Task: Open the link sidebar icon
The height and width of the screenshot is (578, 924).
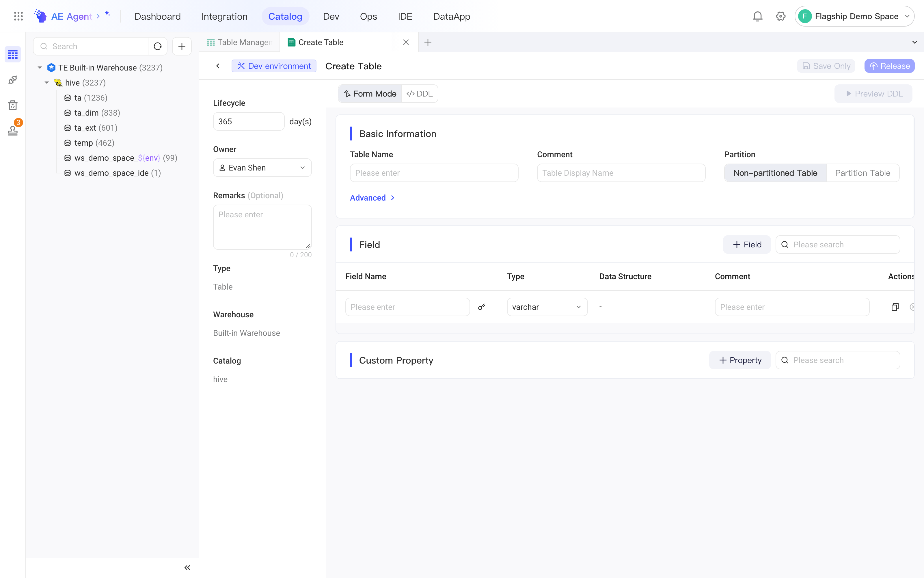Action: coord(13,80)
